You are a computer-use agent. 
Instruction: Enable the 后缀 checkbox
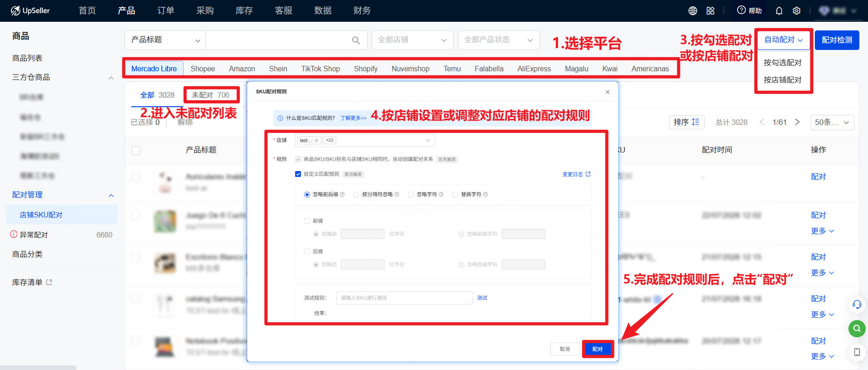[307, 251]
